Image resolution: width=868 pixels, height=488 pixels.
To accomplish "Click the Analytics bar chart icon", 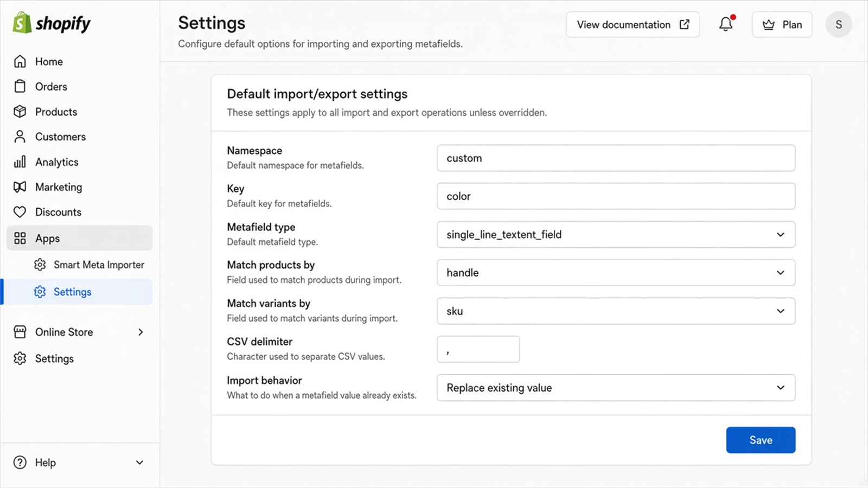I will (20, 162).
